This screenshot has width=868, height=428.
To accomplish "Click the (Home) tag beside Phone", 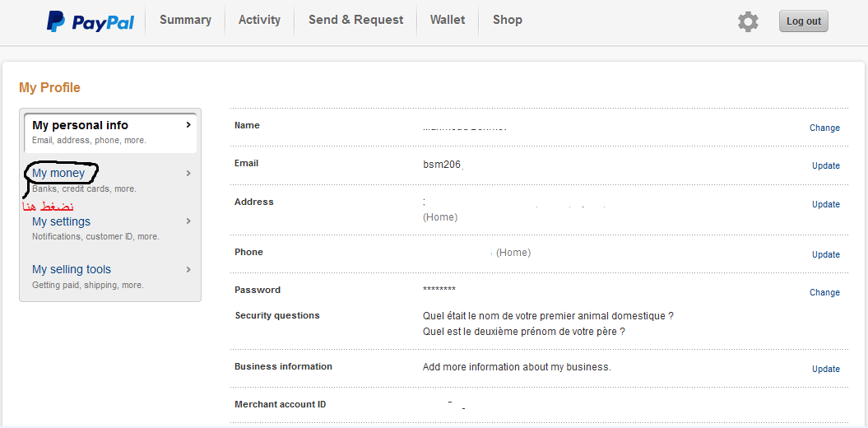I will 513,253.
